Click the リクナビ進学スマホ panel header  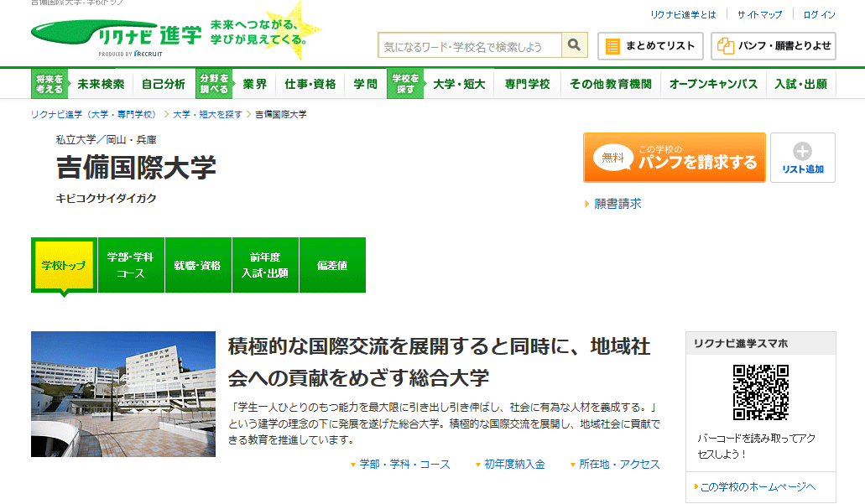point(761,343)
